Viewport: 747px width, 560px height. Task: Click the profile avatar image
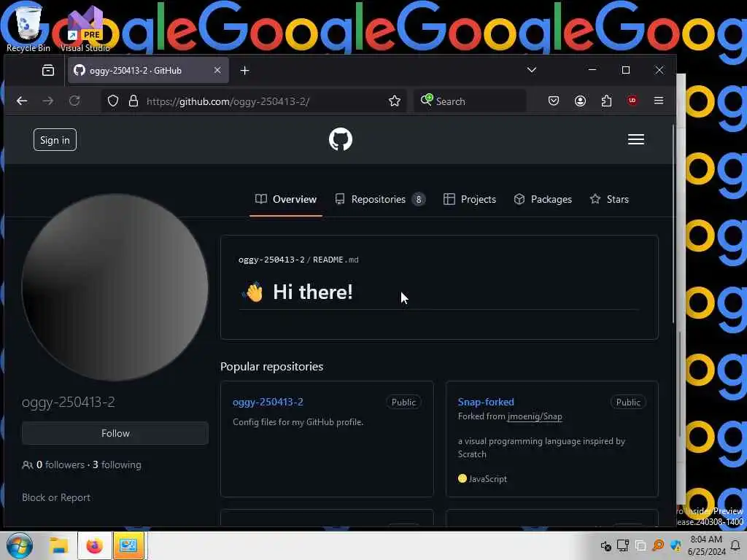pos(115,287)
